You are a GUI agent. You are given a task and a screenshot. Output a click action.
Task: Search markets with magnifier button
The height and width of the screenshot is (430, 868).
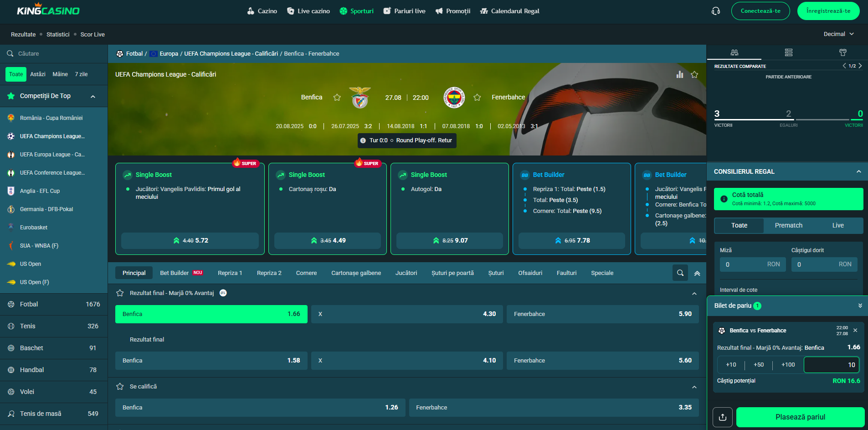680,273
